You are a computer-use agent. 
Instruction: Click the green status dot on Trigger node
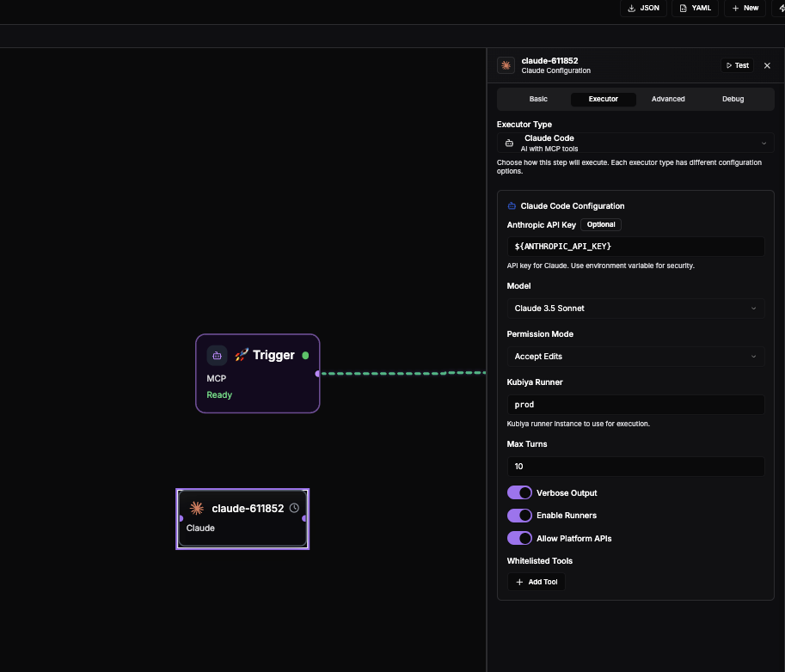[305, 355]
